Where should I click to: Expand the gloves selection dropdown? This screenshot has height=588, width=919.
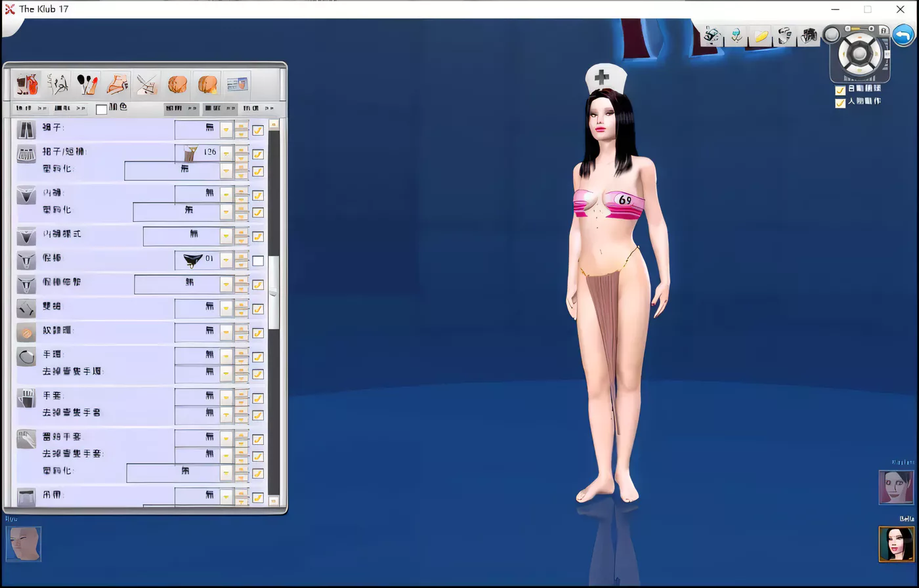tap(226, 395)
